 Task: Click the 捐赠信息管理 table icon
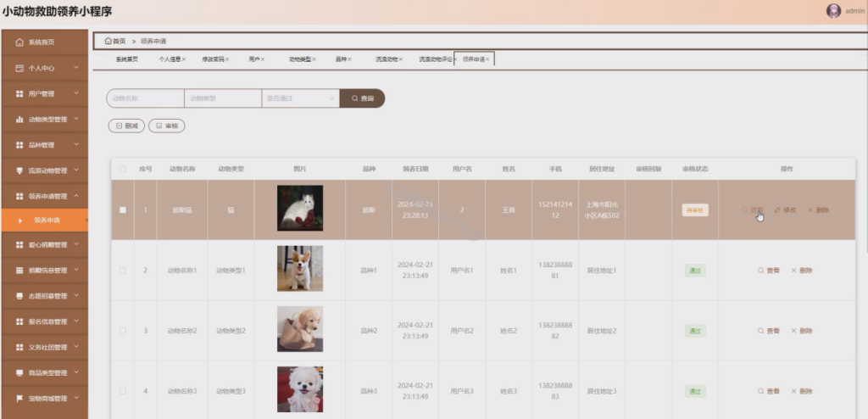19,271
